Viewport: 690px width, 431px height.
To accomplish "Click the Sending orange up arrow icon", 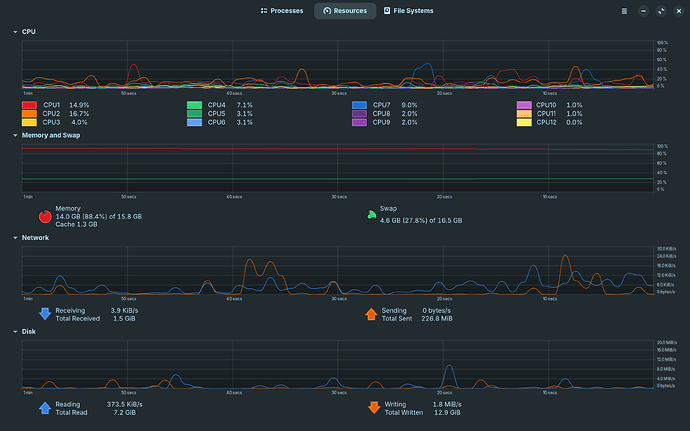I will click(x=371, y=314).
